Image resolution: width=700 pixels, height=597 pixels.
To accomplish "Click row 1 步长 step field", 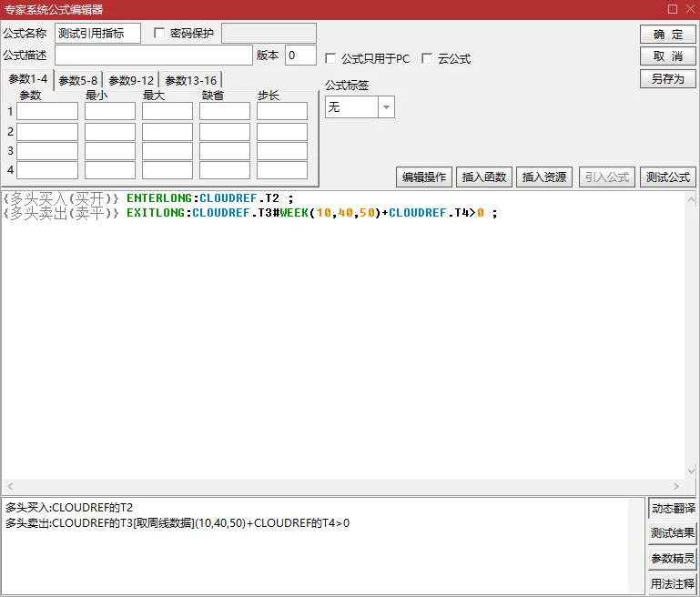I will coord(282,111).
